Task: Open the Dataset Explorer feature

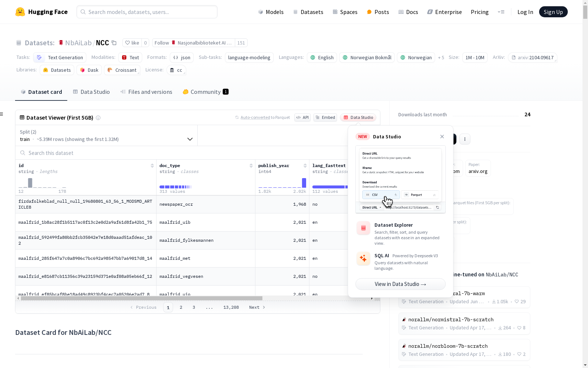Action: coord(401,234)
